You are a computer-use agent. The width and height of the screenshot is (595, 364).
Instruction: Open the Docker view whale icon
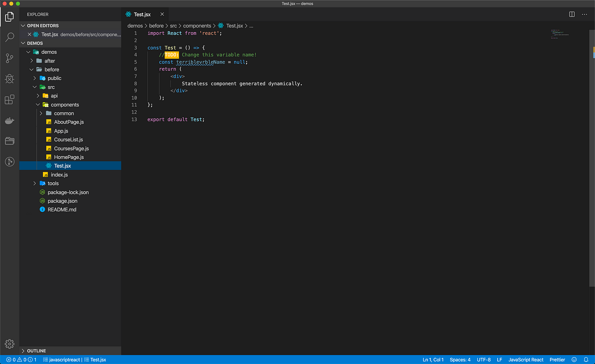pyautogui.click(x=9, y=121)
